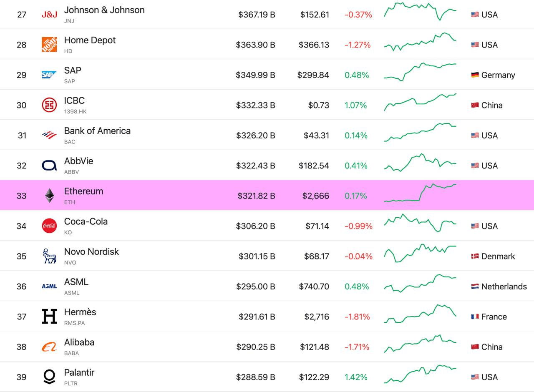Screen dimensions: 534x392
Task: Open the ICBC company link
Action: coord(74,101)
